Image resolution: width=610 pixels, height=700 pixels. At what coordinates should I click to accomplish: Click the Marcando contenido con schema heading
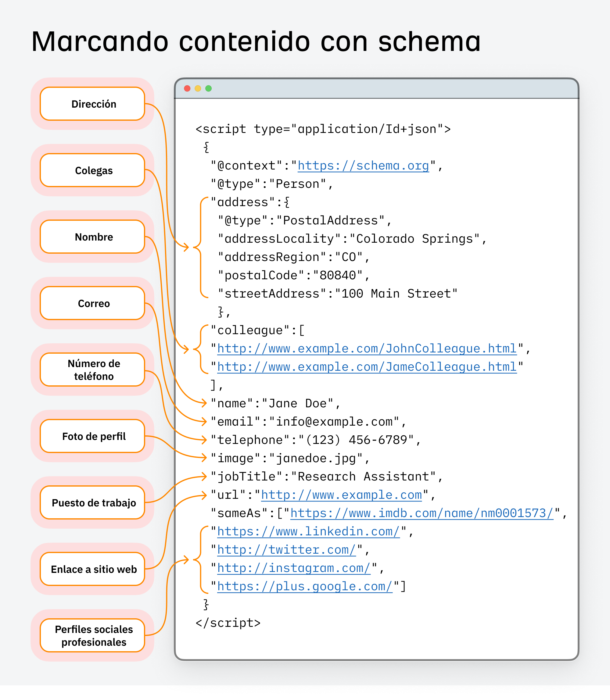pyautogui.click(x=256, y=41)
